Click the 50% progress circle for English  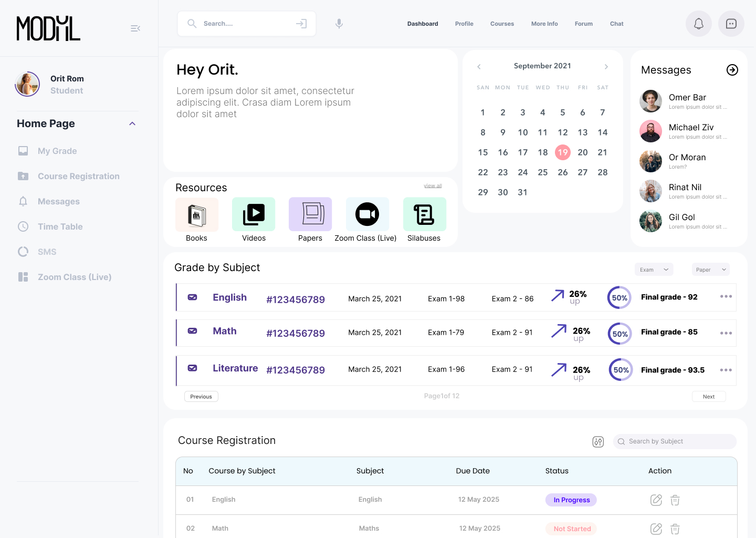click(619, 298)
